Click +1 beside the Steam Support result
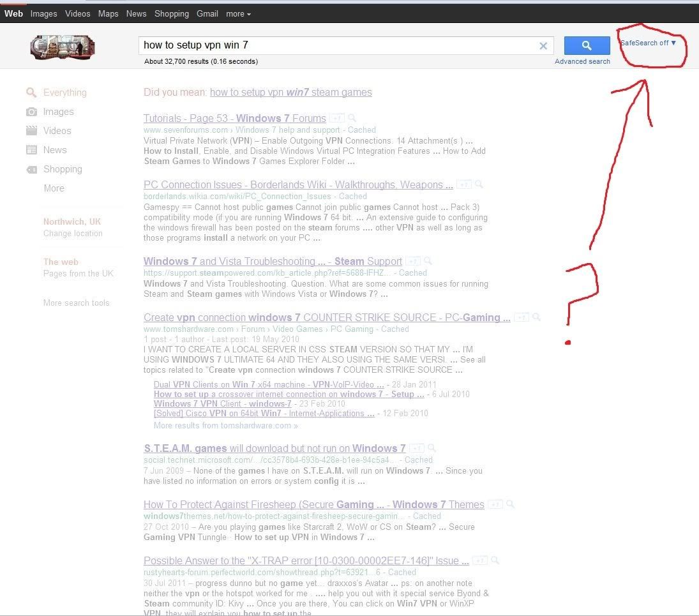The height and width of the screenshot is (616, 699). pyautogui.click(x=413, y=261)
